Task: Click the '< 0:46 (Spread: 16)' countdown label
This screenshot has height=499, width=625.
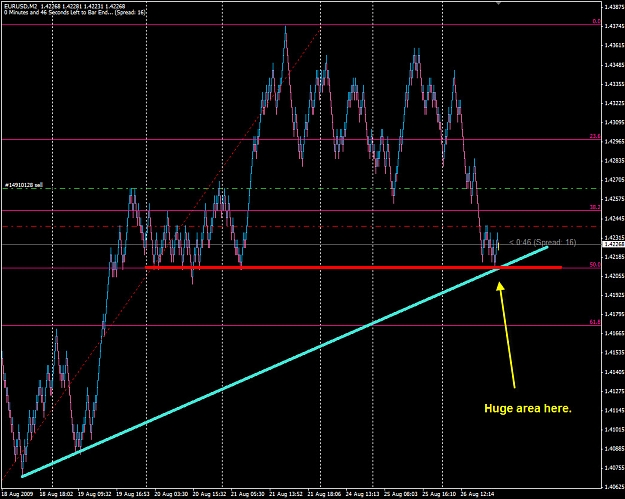Action: click(x=542, y=242)
